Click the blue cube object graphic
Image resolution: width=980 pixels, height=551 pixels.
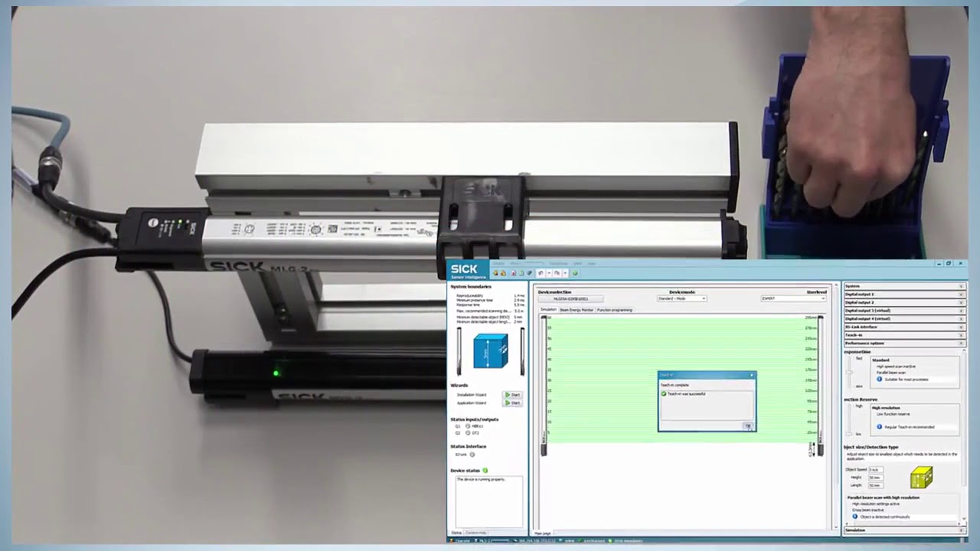(x=490, y=351)
